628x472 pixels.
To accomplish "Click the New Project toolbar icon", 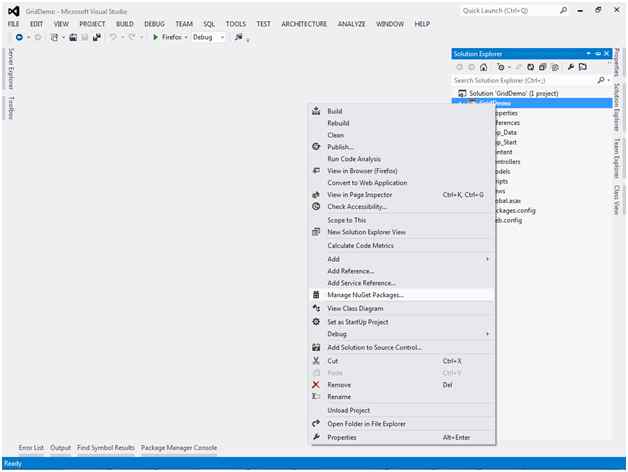I will (x=54, y=37).
